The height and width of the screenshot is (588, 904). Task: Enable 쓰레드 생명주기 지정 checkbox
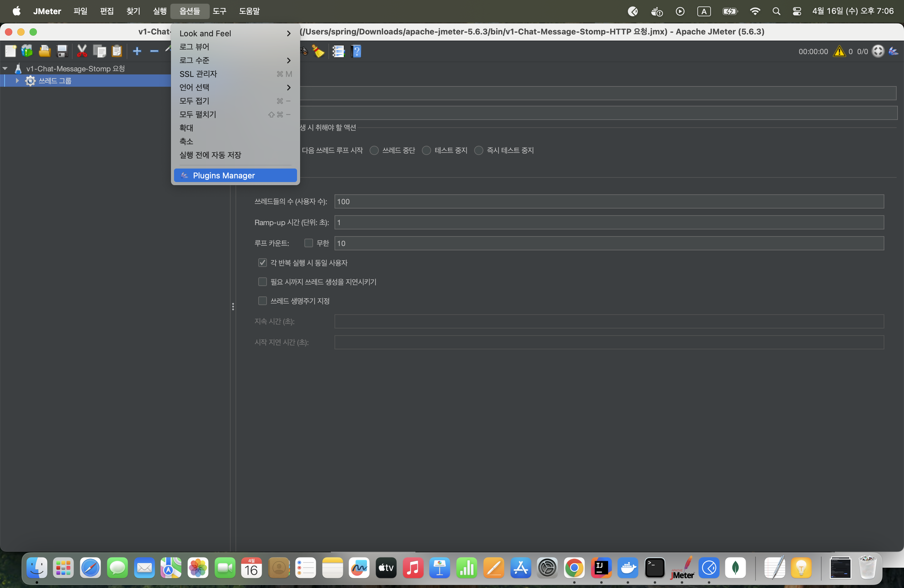pyautogui.click(x=263, y=301)
